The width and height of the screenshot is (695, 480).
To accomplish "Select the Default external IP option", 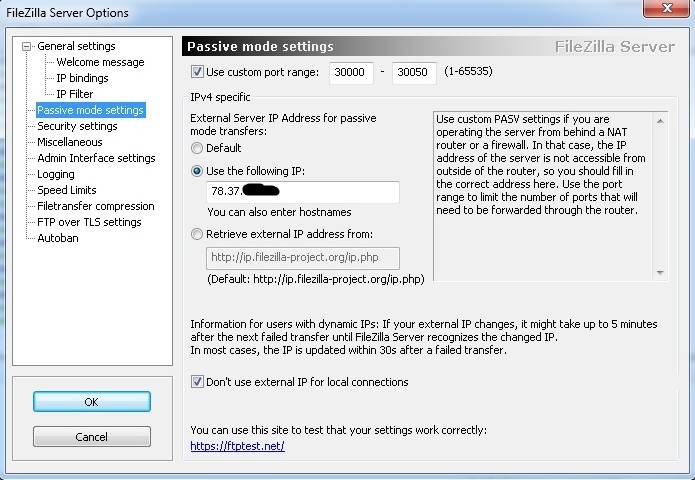I will coord(197,148).
